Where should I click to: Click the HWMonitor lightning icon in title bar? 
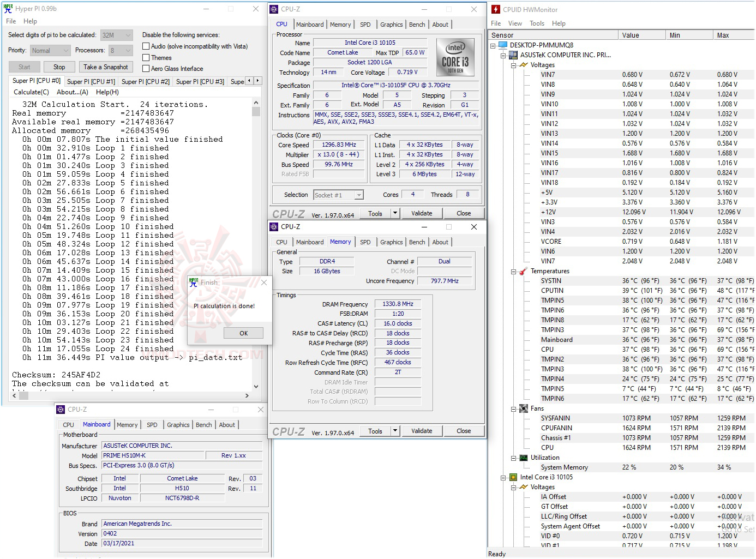(x=496, y=9)
